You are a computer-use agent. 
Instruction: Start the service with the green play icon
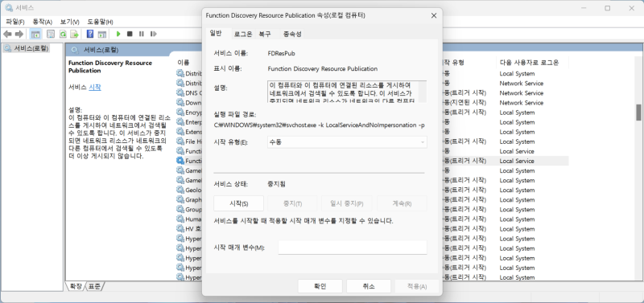[x=118, y=34]
